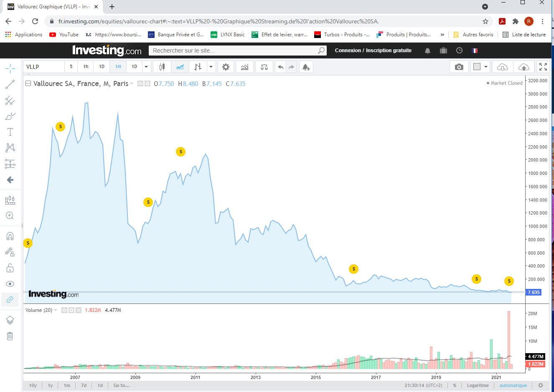Select the prediction and measurement tool
Screen dimensions: 554x392
10,164
